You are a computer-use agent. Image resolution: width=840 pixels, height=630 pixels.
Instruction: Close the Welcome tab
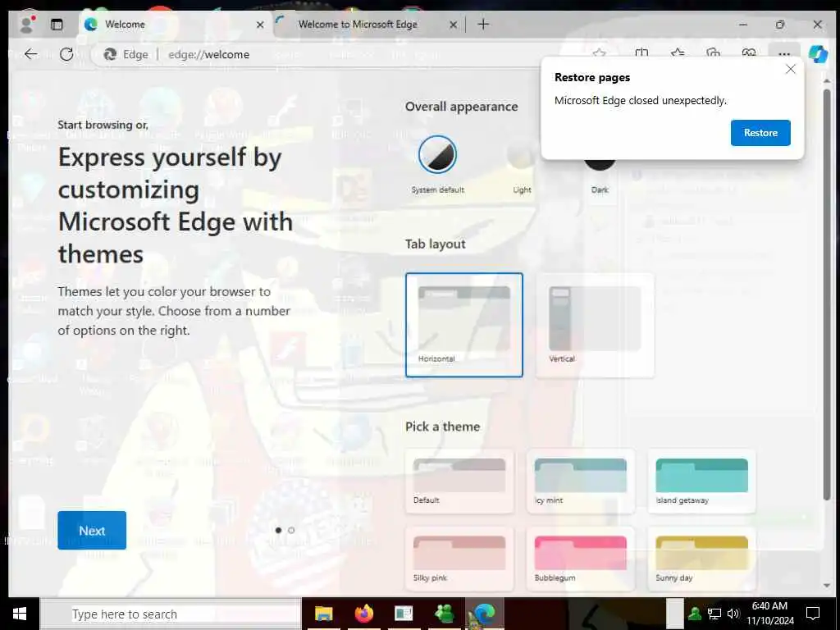pos(260,25)
